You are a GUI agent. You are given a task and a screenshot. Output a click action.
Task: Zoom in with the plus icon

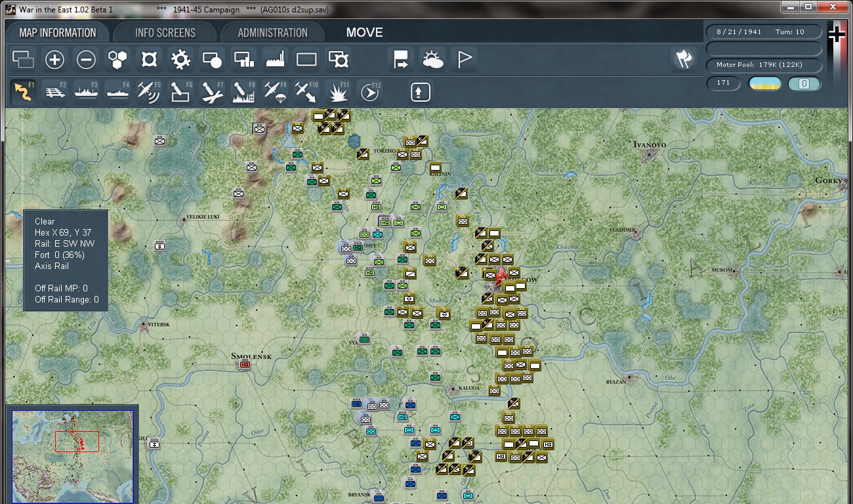[54, 60]
